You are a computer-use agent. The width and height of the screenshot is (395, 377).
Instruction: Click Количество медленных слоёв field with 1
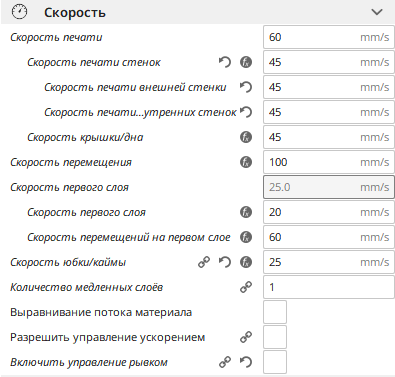[x=329, y=287]
